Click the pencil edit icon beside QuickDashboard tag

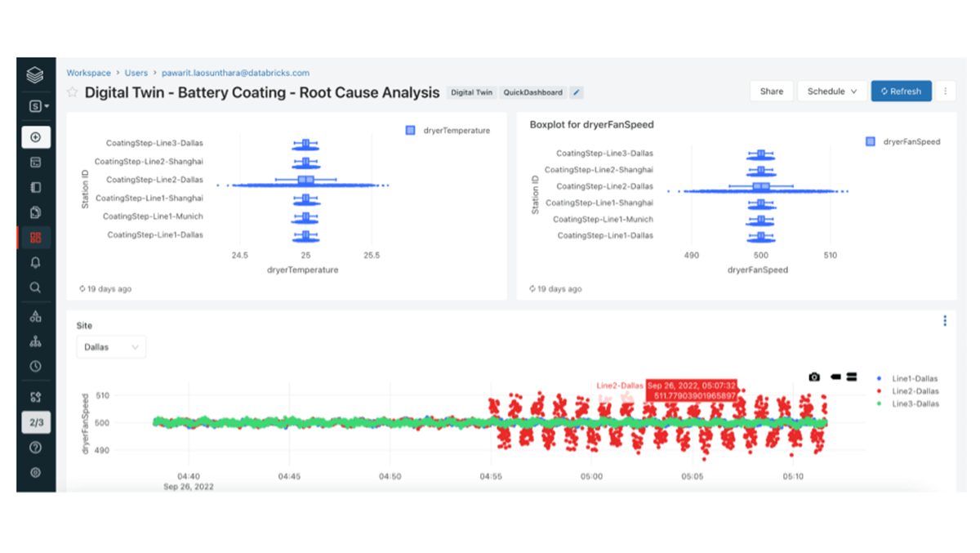pyautogui.click(x=577, y=93)
